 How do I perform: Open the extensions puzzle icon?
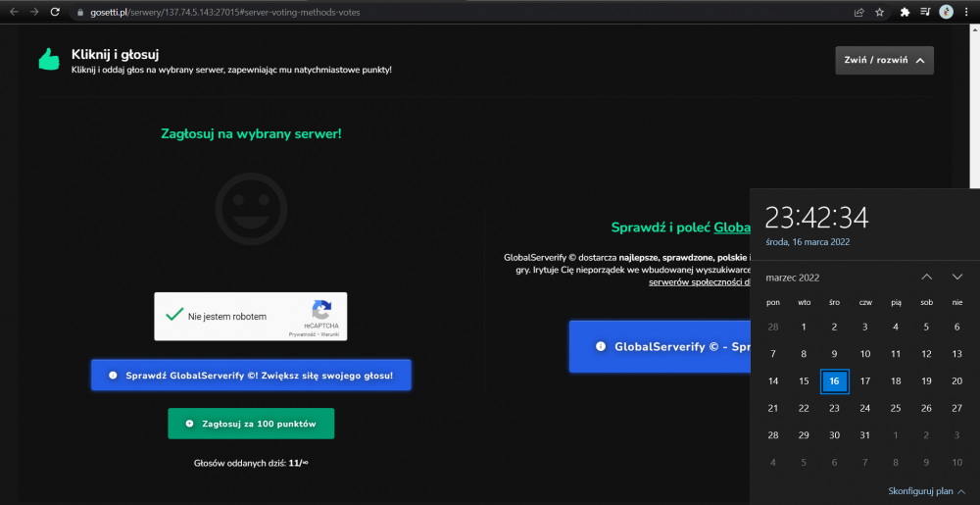pyautogui.click(x=905, y=12)
